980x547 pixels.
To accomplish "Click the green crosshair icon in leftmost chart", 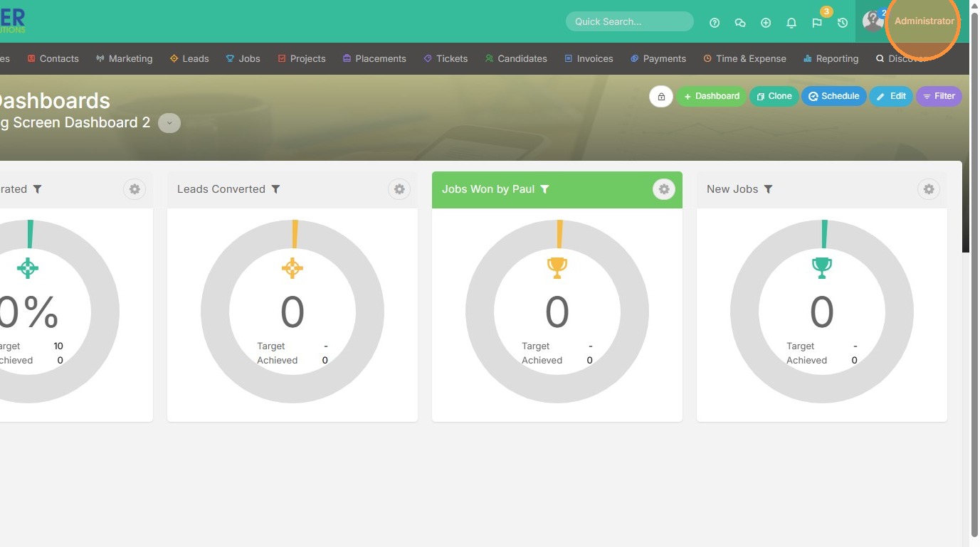I will point(28,268).
